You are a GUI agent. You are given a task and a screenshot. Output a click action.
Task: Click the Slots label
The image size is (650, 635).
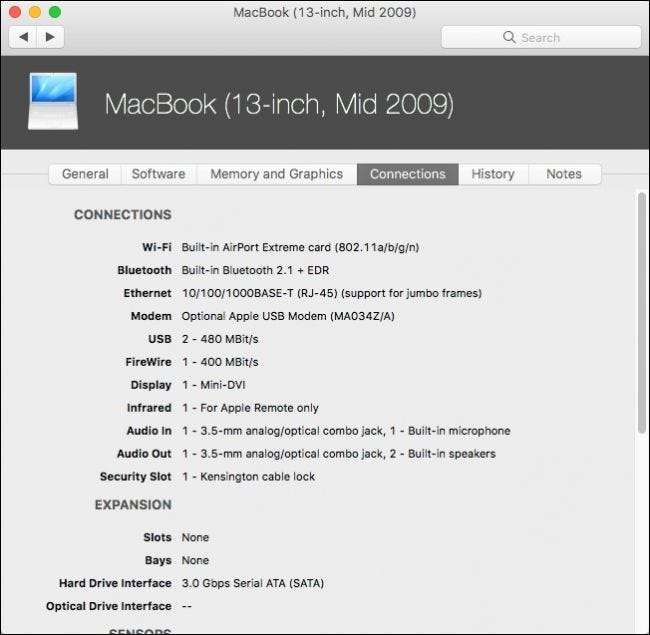point(157,538)
